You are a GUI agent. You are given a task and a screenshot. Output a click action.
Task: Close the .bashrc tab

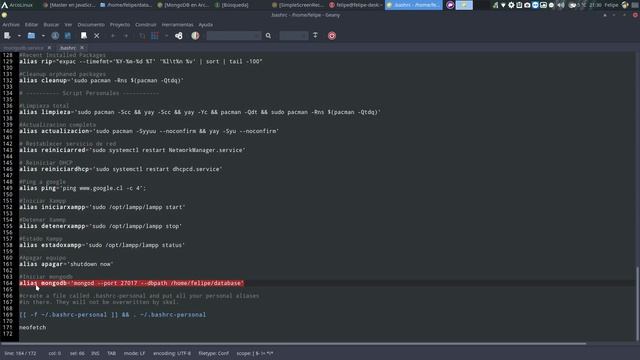82,48
